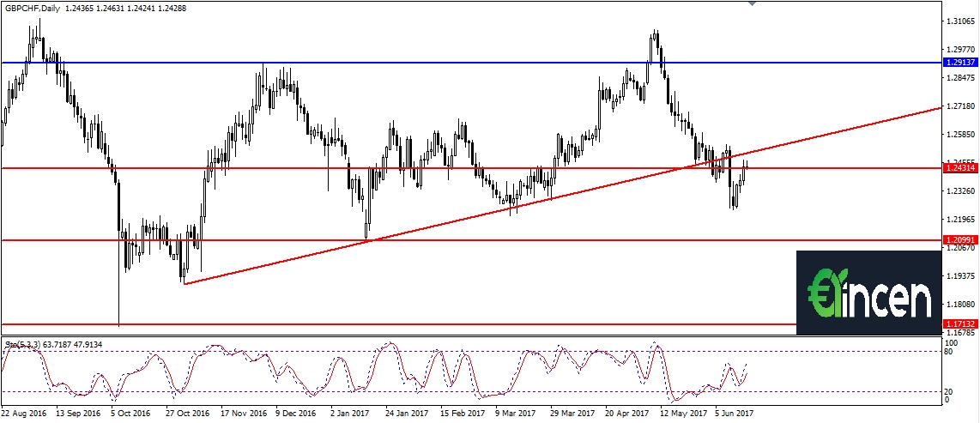The height and width of the screenshot is (423, 980).
Task: Click the 9 Mar 2017 date label
Action: [517, 414]
